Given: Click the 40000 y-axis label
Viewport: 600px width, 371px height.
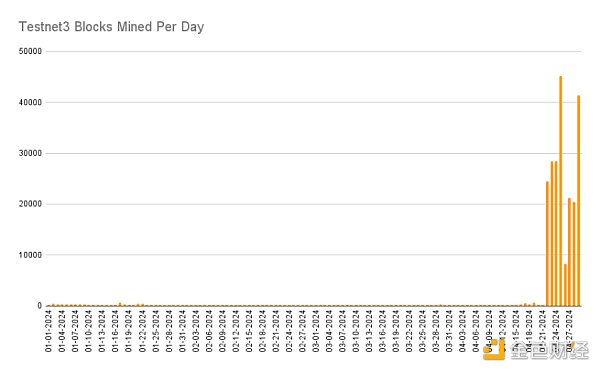Looking at the screenshot, I should tap(30, 103).
